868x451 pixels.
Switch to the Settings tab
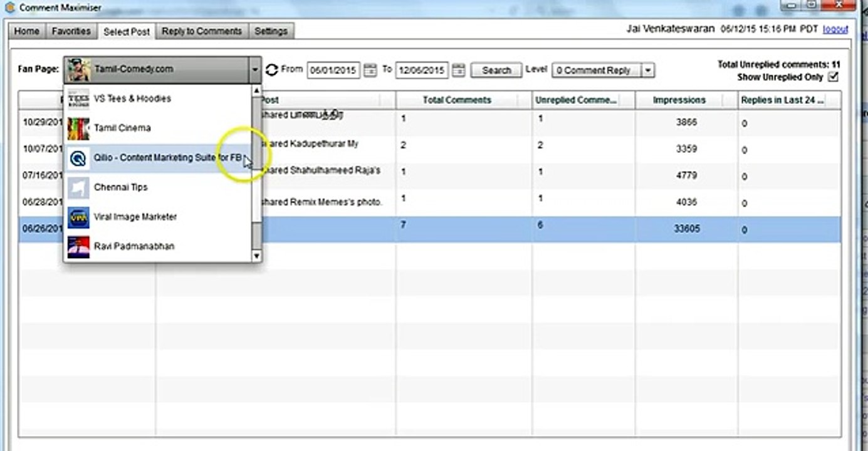[271, 31]
